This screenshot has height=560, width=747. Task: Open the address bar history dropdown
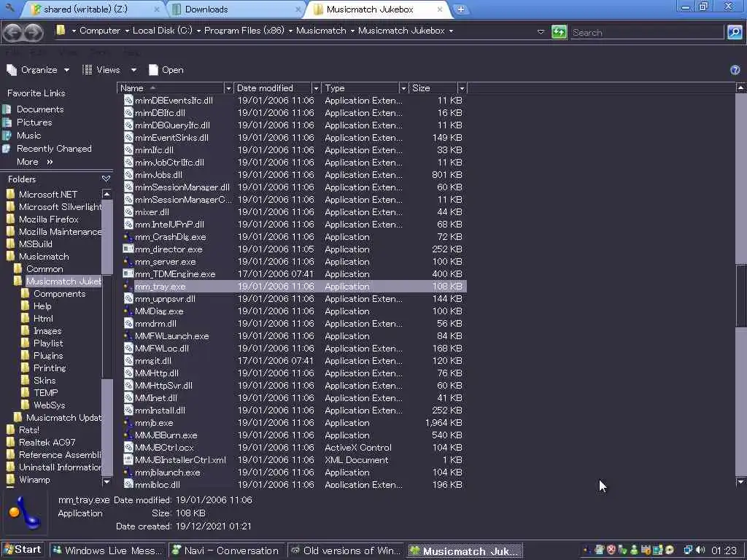tap(541, 32)
